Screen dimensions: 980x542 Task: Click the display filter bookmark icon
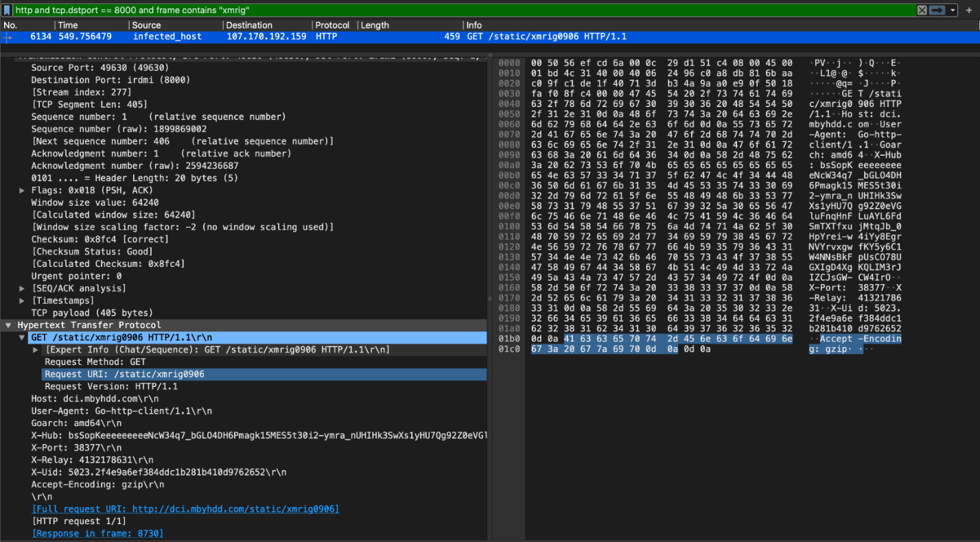click(x=7, y=10)
